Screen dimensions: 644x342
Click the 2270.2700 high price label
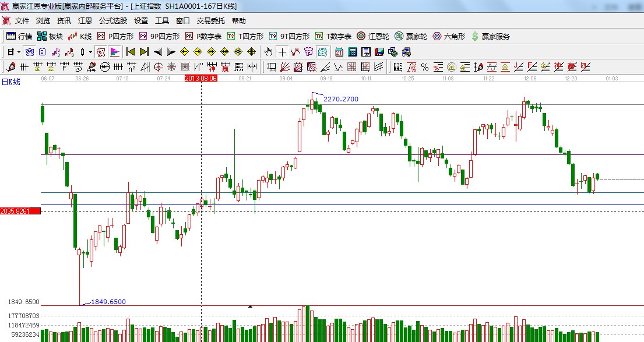(x=340, y=99)
